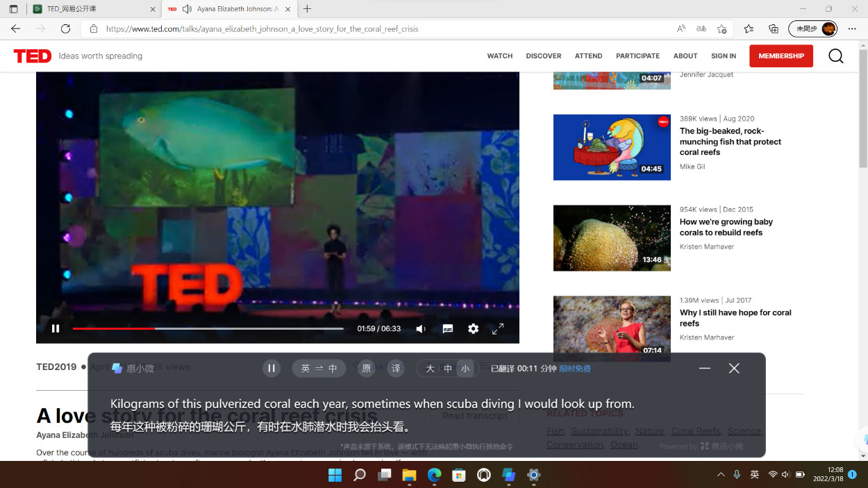Click the taskbar microphone icon

click(737, 475)
